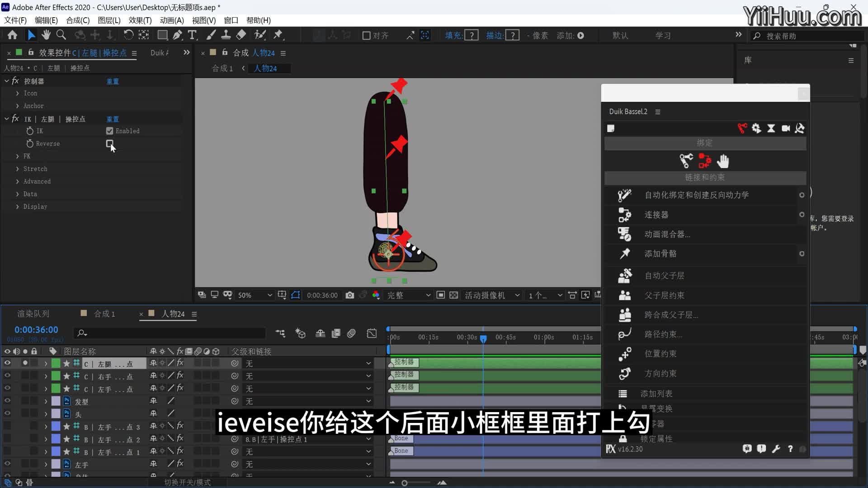Open the 活动摄像机 view dropdown

(492, 295)
